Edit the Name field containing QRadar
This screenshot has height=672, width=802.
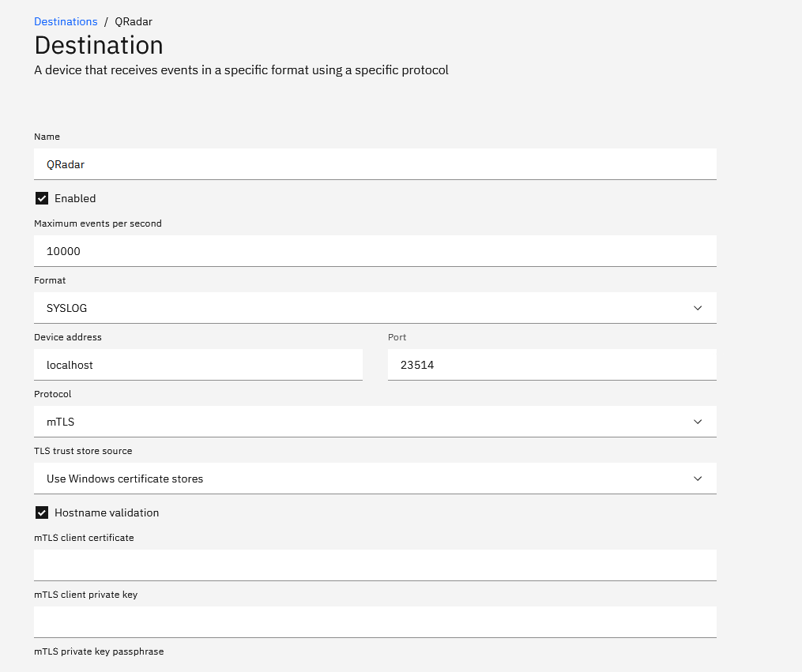(x=375, y=163)
